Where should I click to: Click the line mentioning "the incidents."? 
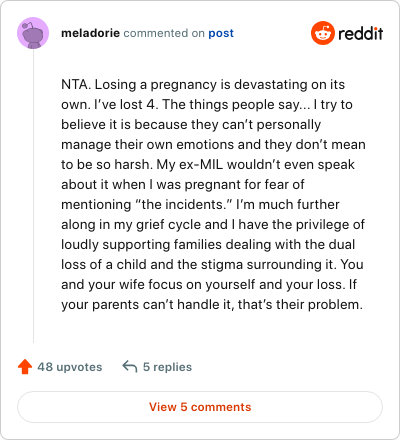[x=200, y=205]
